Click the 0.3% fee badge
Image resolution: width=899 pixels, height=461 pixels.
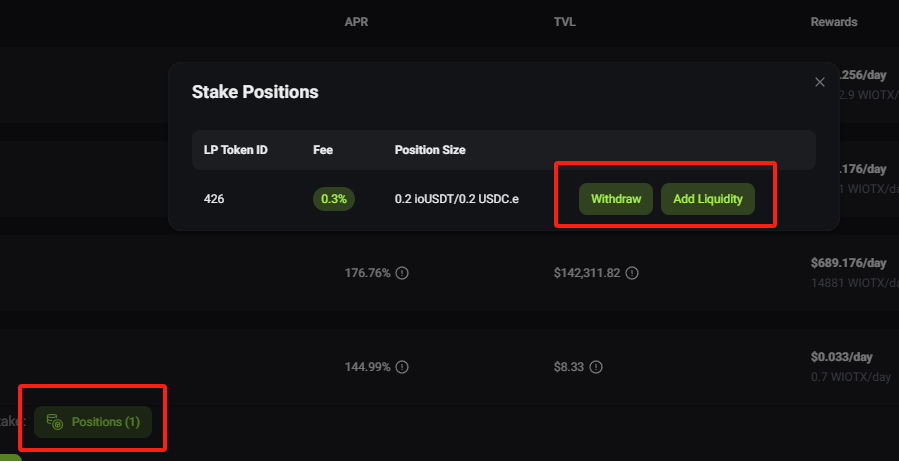pos(334,199)
